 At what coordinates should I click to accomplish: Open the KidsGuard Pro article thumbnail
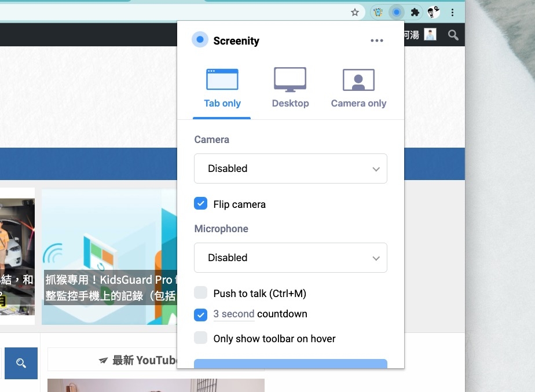[109, 256]
